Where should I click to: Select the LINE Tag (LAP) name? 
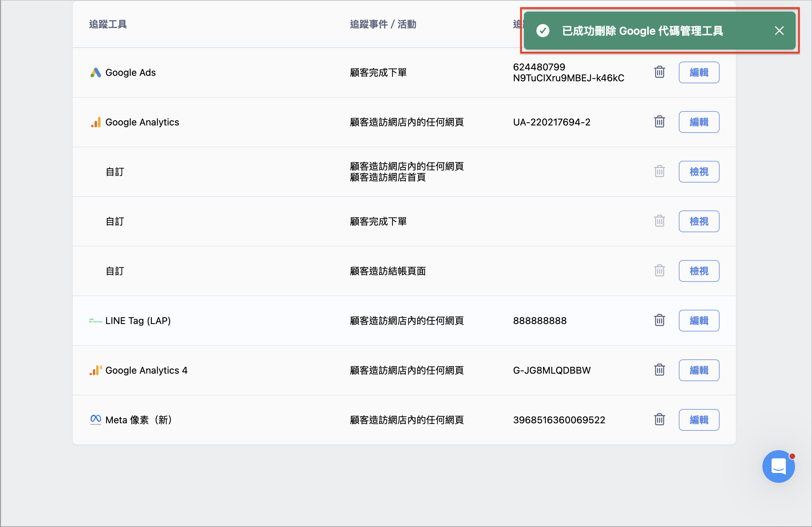tap(138, 321)
